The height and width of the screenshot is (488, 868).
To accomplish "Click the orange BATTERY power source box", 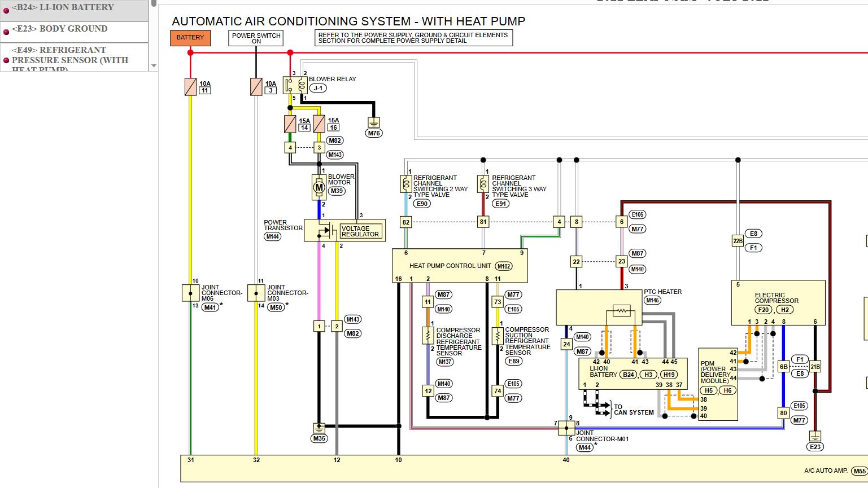I will pos(190,38).
